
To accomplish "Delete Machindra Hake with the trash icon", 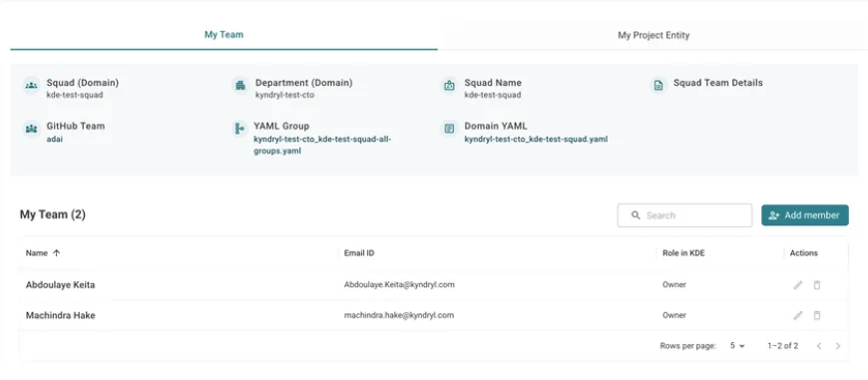I will click(x=816, y=315).
